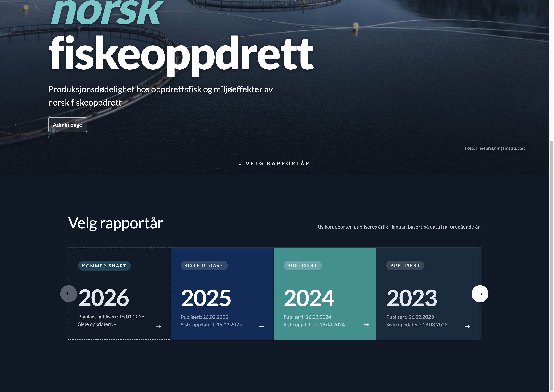554x392 pixels.
Task: Click 'Publisert: 26.02.2023' text
Action: pos(410,317)
